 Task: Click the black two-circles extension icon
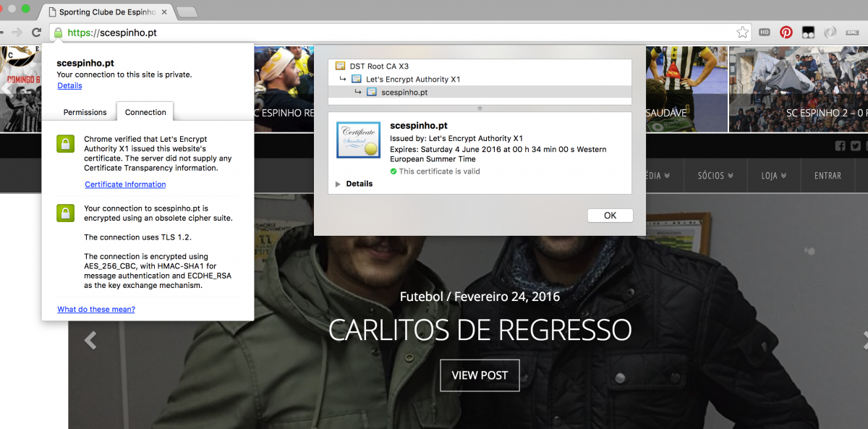(808, 33)
